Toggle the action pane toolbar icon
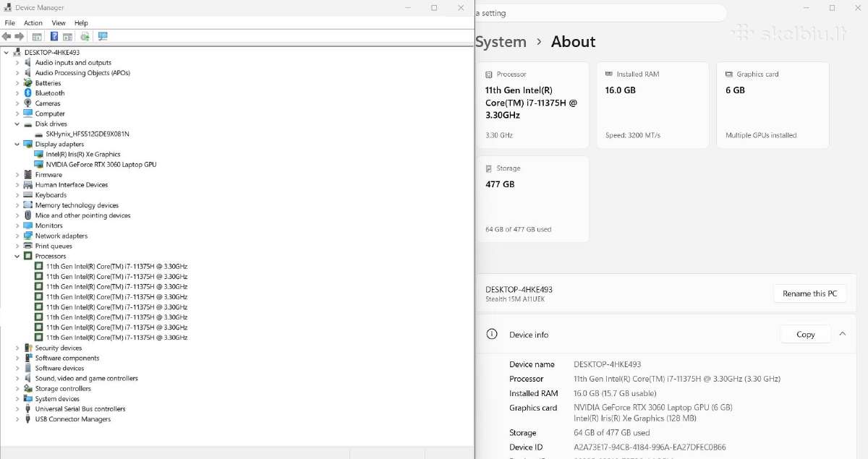This screenshot has height=459, width=868. point(67,36)
